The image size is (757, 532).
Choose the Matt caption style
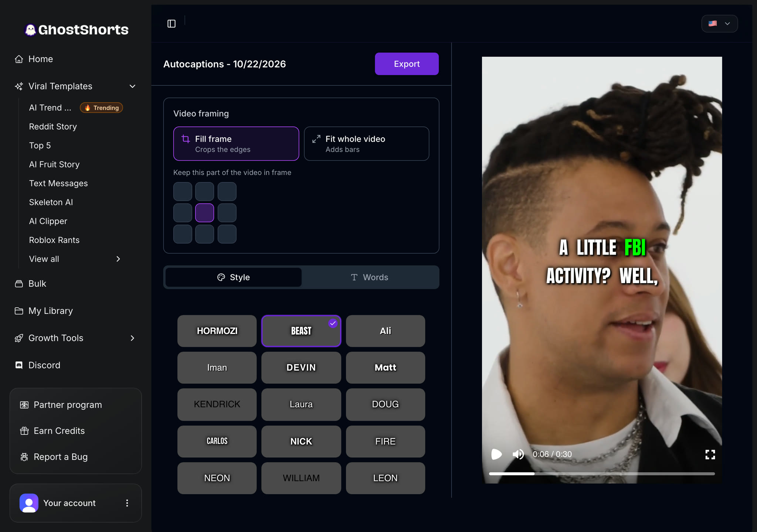click(386, 368)
